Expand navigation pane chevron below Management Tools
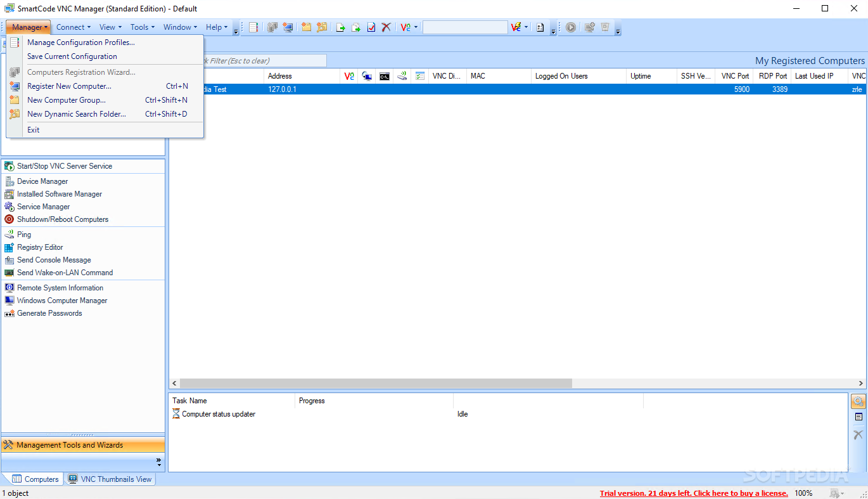 [158, 462]
